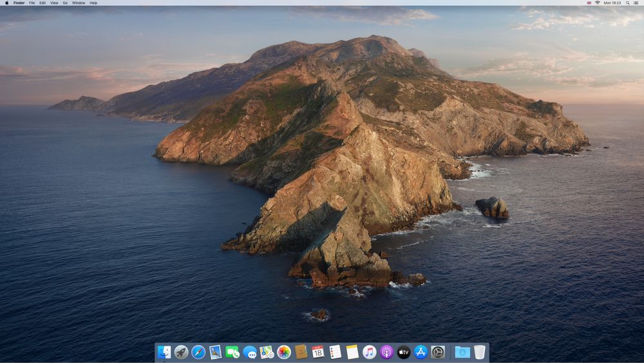Open the input source flag menu
Image resolution: width=644 pixels, height=363 pixels.
[x=589, y=3]
